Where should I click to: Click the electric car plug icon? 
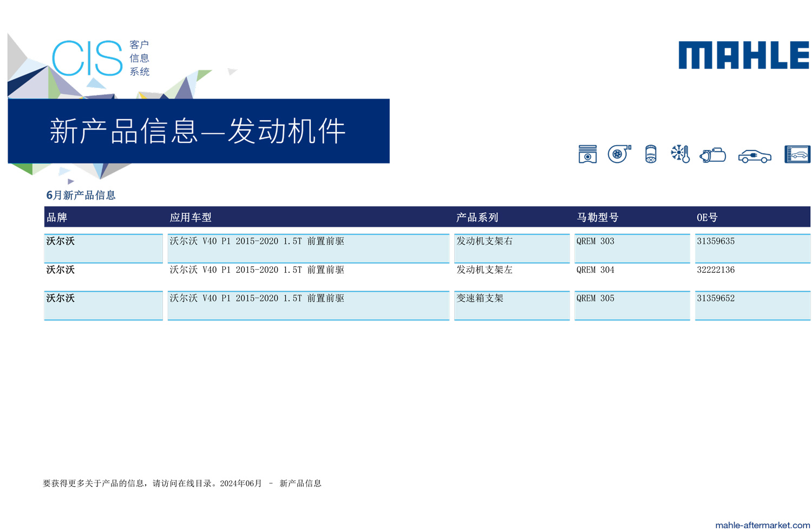(755, 156)
